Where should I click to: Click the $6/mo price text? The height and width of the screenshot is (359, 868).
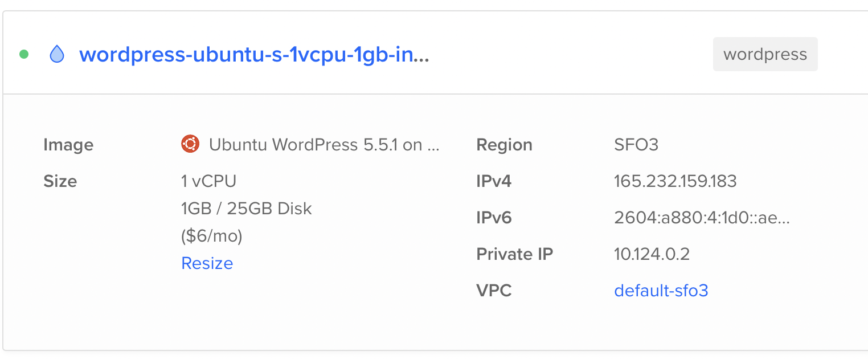point(211,236)
